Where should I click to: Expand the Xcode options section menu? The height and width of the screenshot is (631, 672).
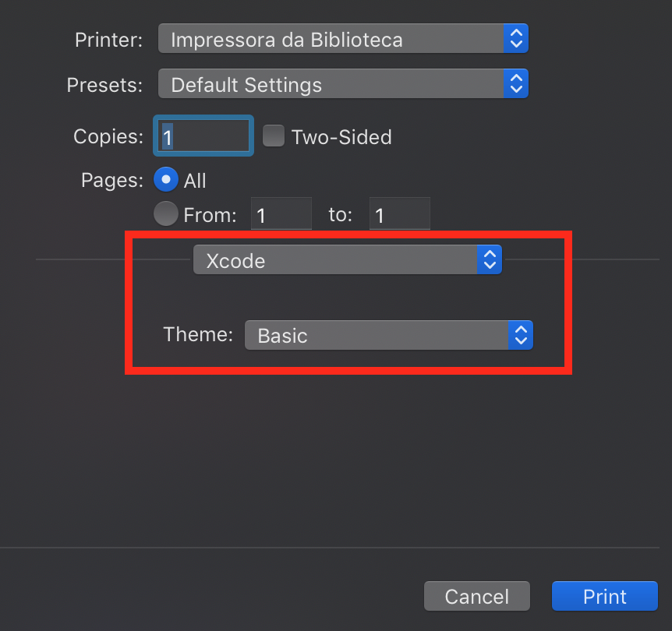click(335, 260)
